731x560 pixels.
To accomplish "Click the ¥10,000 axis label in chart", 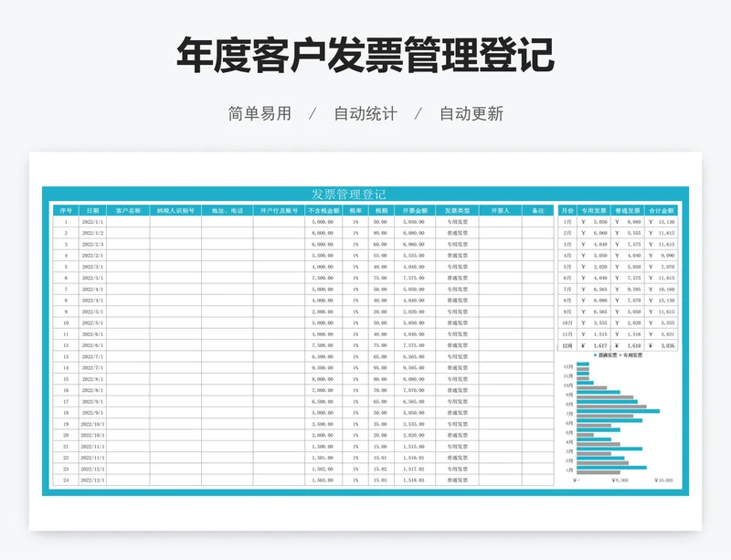I will coord(664,480).
